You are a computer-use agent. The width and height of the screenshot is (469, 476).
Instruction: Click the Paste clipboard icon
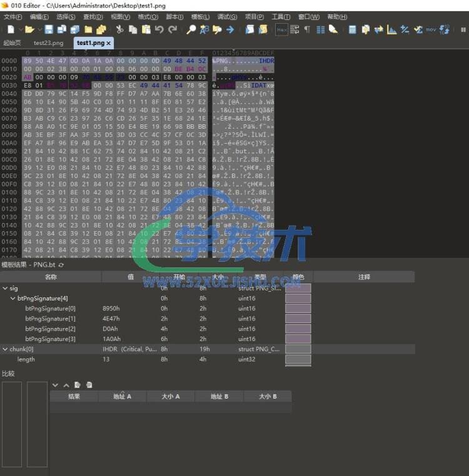click(x=145, y=29)
